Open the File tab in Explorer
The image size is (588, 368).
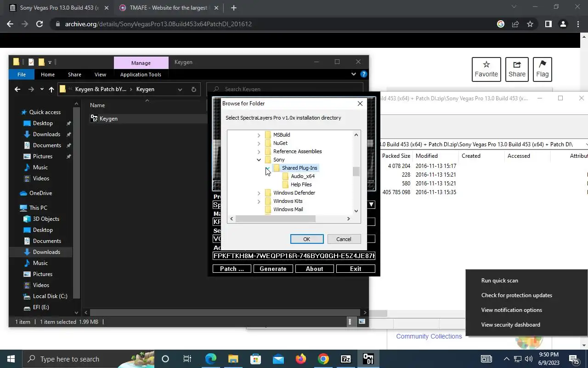22,75
